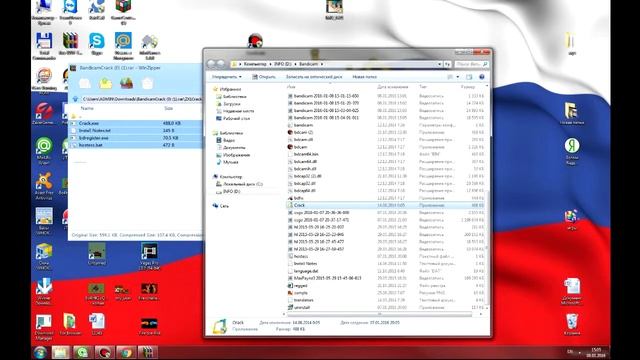This screenshot has width=640, height=360.
Task: Expand the address bar history dropdown
Action: pyautogui.click(x=440, y=64)
